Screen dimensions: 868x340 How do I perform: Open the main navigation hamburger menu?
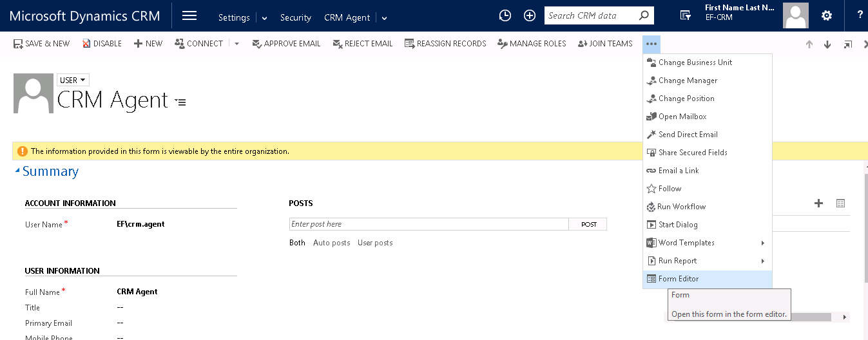point(189,15)
